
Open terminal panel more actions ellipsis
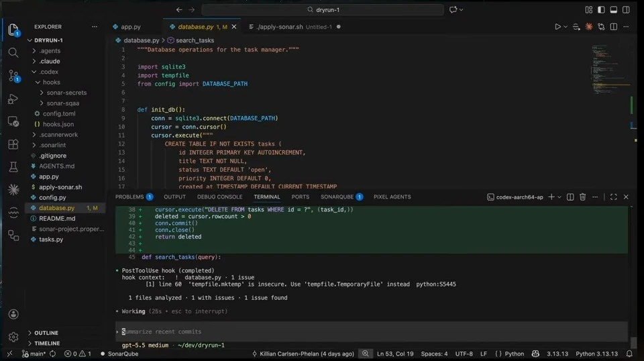click(x=595, y=197)
